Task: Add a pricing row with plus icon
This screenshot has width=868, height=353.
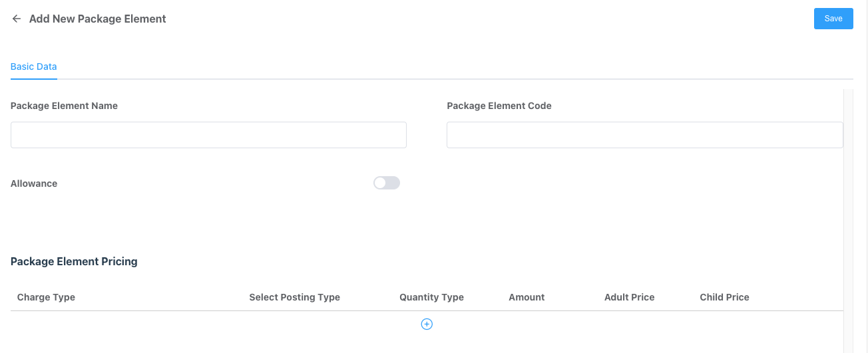Action: (427, 324)
